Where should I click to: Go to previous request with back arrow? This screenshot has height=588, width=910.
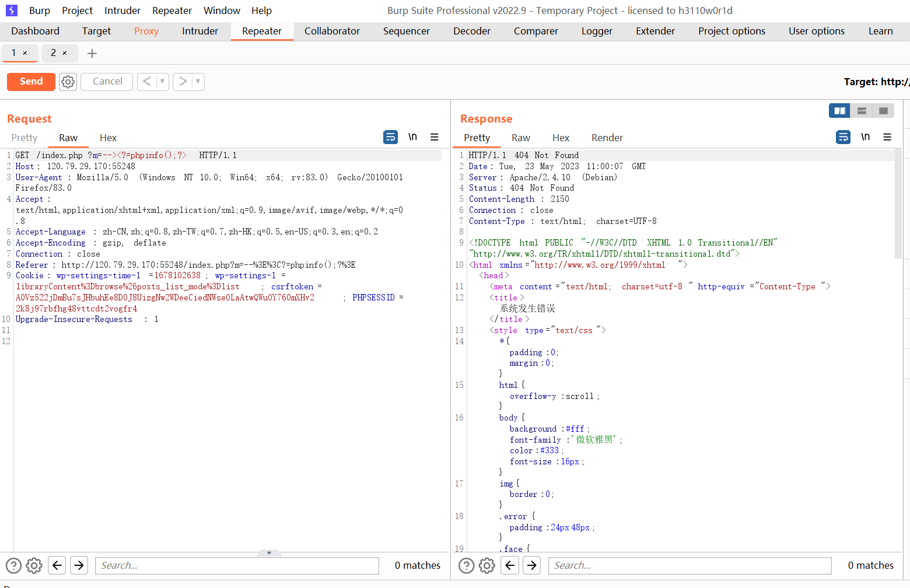click(147, 82)
